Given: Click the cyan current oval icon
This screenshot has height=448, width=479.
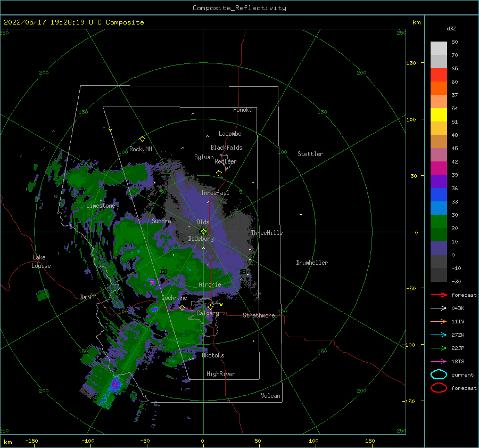Looking at the screenshot, I should (x=439, y=374).
